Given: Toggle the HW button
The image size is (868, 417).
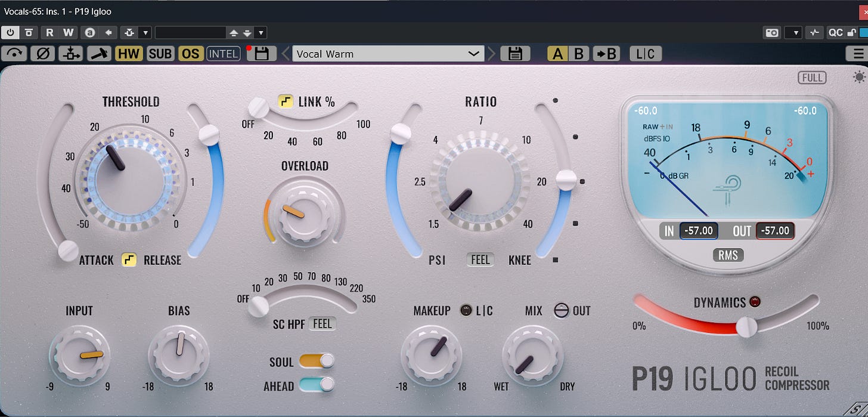Looking at the screenshot, I should (x=129, y=54).
